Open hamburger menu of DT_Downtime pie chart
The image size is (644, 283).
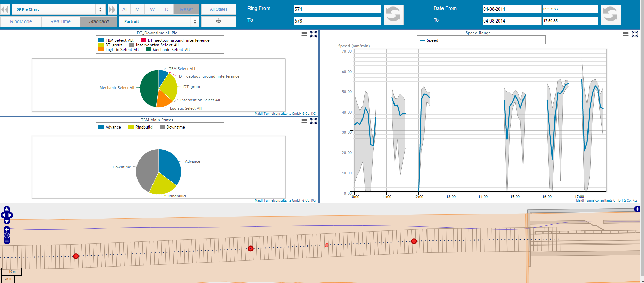click(x=304, y=34)
